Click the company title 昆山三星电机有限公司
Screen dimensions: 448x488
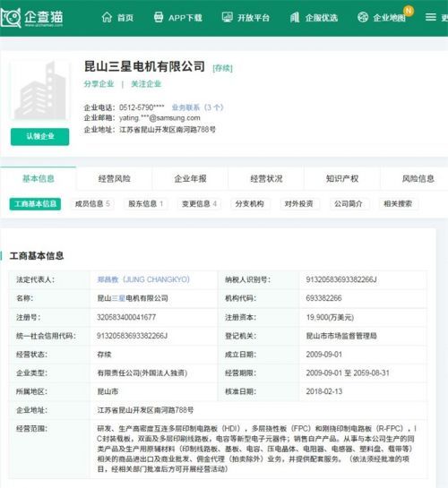click(x=144, y=66)
